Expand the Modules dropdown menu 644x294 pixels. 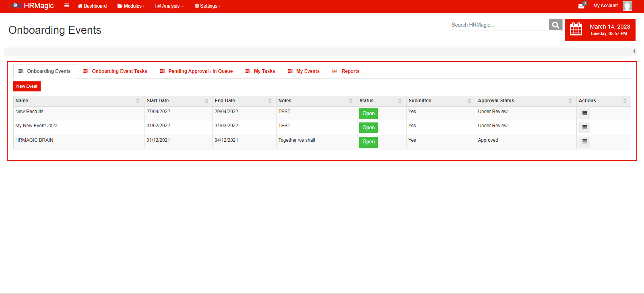(131, 6)
